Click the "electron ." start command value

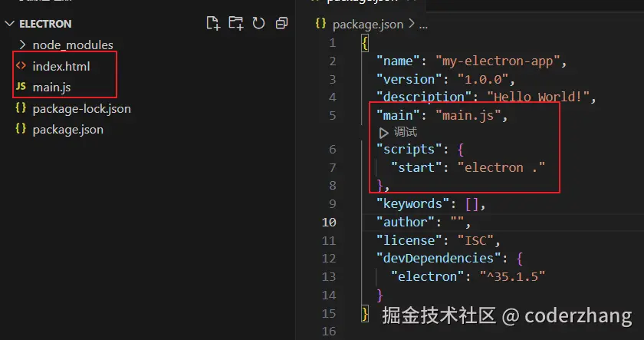(501, 167)
